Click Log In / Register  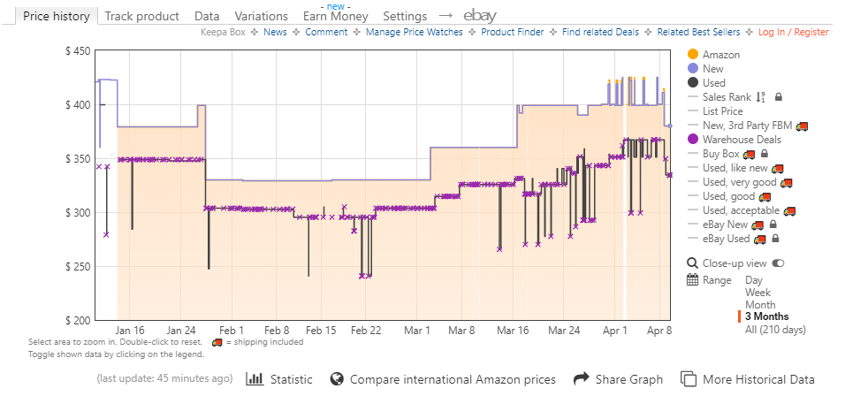pos(793,32)
